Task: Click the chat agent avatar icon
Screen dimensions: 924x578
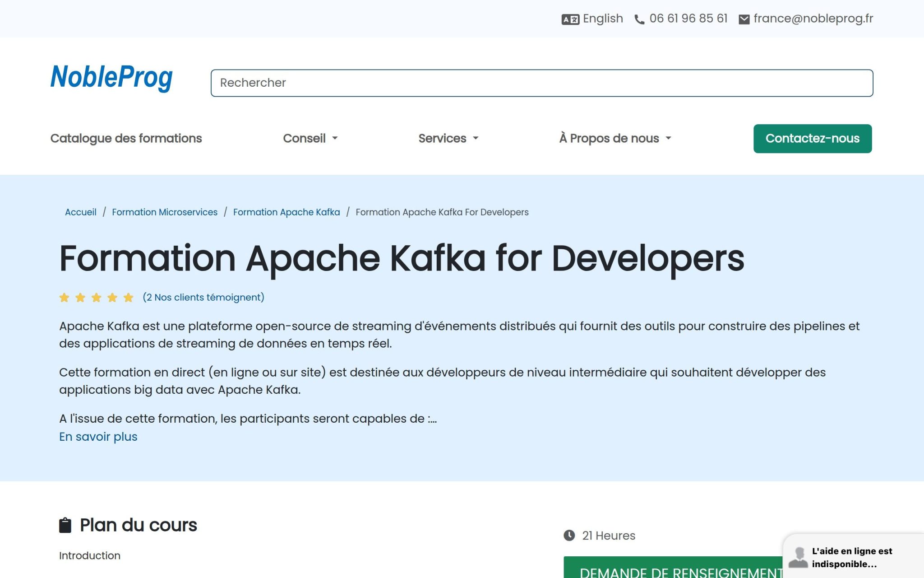Action: tap(798, 557)
